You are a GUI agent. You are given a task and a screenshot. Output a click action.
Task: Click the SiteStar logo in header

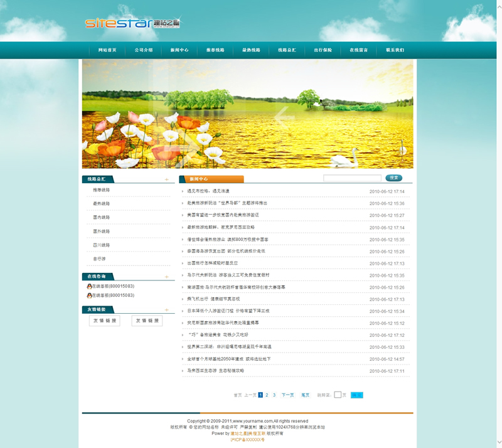tap(133, 23)
